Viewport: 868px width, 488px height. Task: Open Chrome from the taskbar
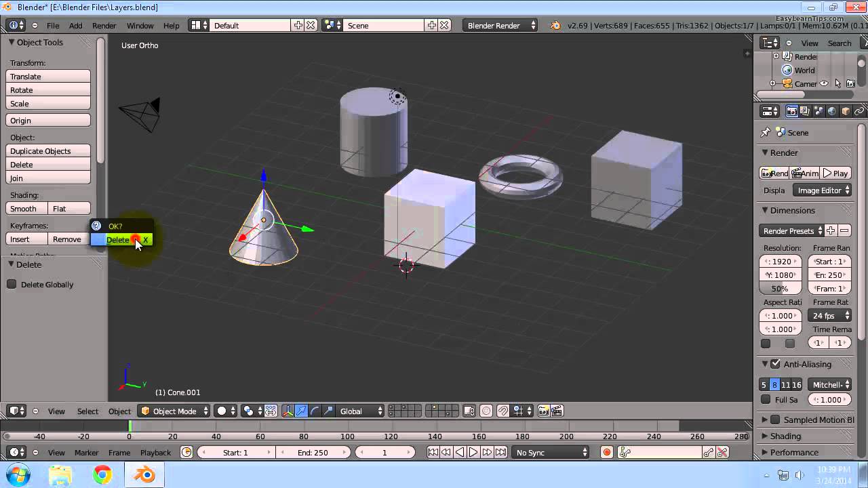click(x=102, y=475)
